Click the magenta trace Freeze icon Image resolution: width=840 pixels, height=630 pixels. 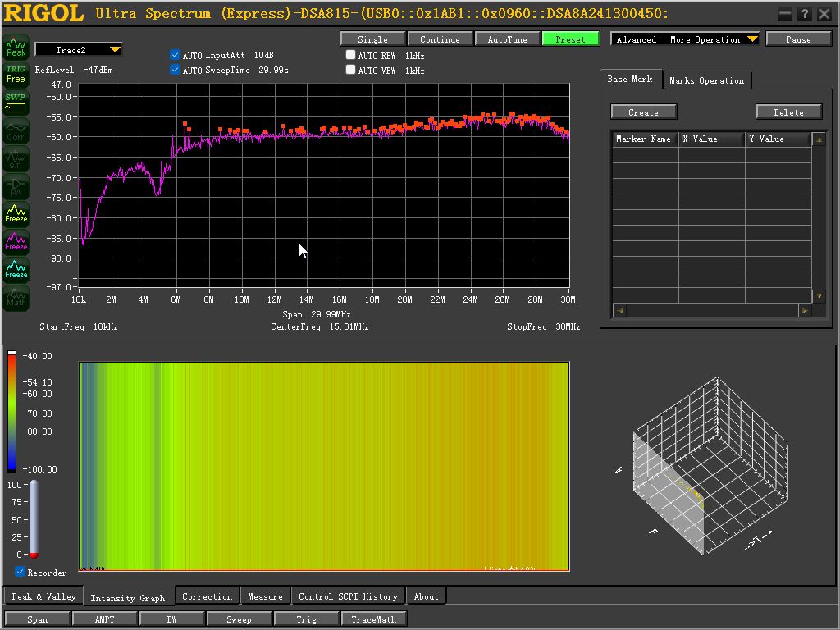coord(16,242)
